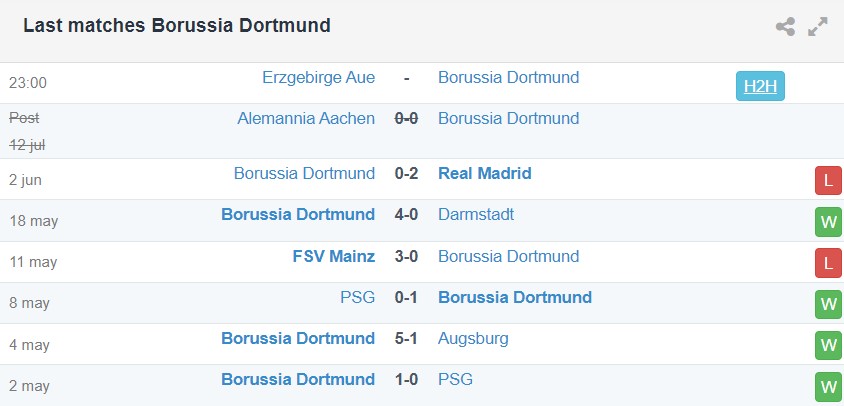Open the Darmstadt team link
The image size is (844, 406).
[x=477, y=214]
